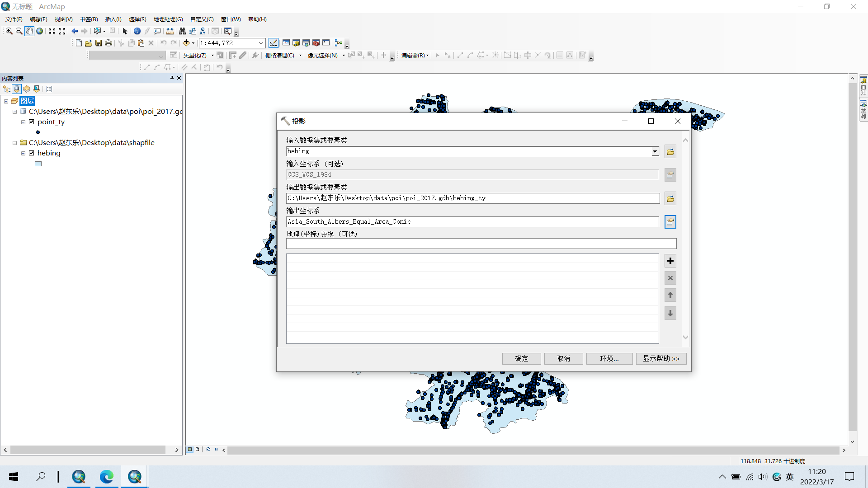
Task: Toggle visibility of point_ty layer
Action: [32, 122]
